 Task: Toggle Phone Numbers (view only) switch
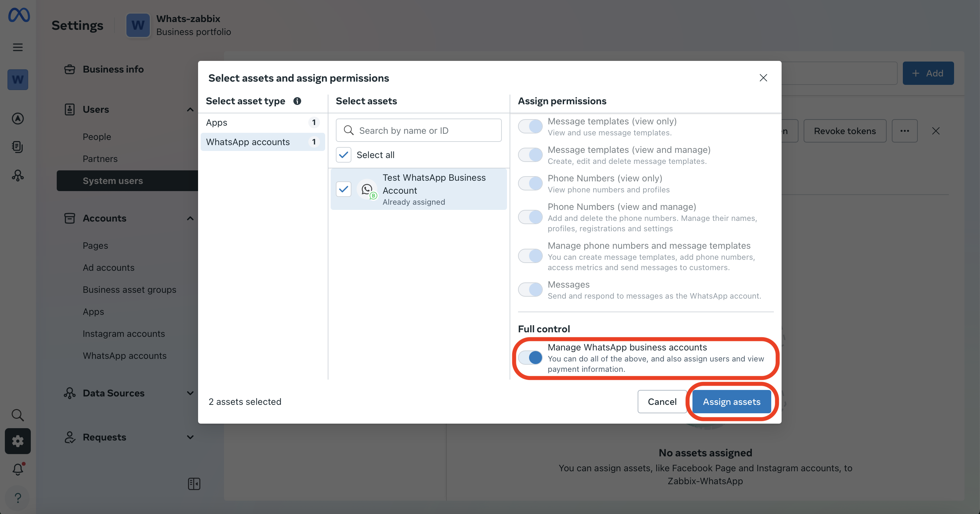[530, 184]
